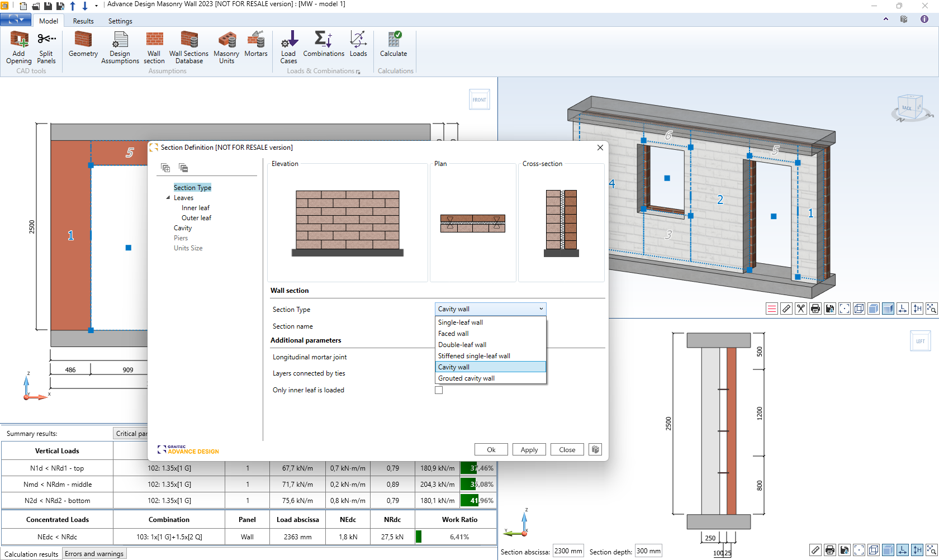
Task: Open the Wall section ribbon command
Action: pyautogui.click(x=154, y=47)
